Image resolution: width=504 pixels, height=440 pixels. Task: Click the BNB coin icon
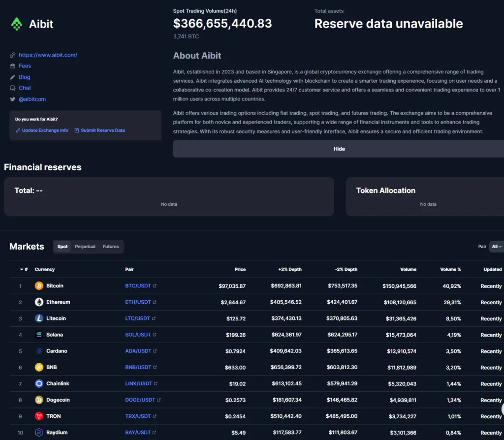(x=39, y=367)
